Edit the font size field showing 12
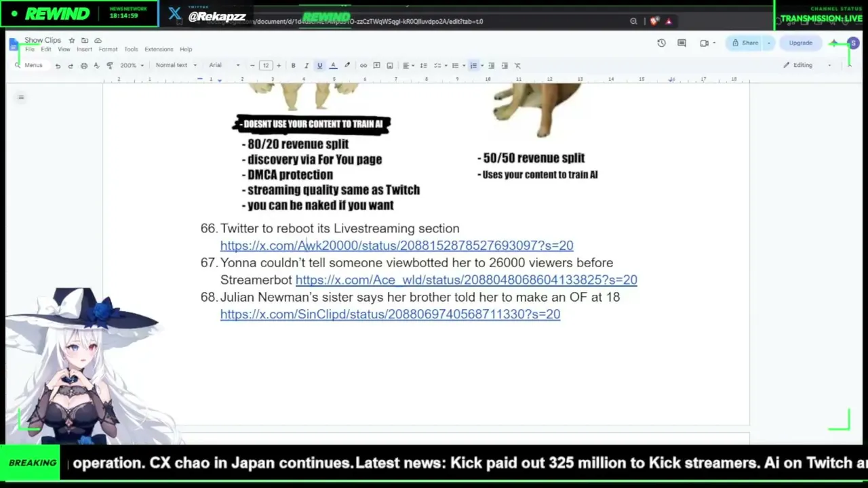This screenshot has height=488, width=868. click(x=265, y=66)
